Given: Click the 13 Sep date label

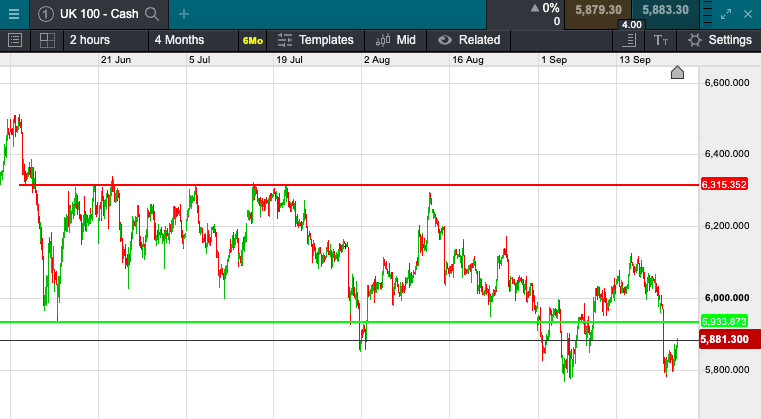Looking at the screenshot, I should pos(635,60).
